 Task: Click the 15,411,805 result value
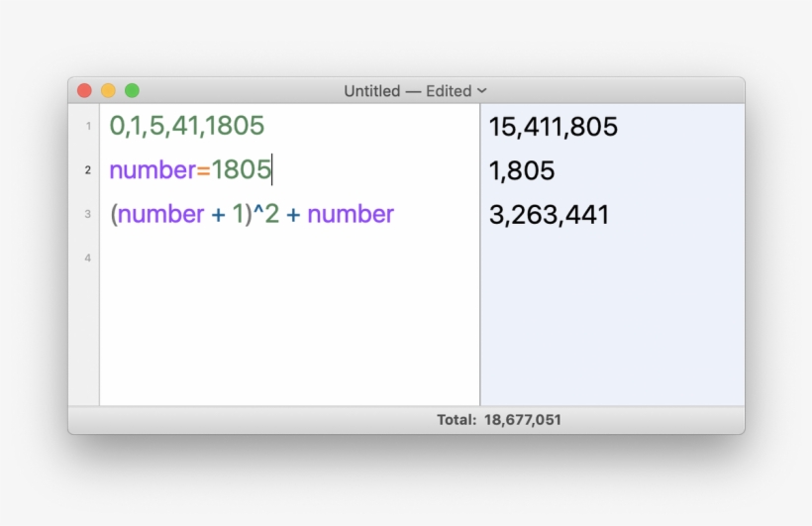tap(553, 127)
